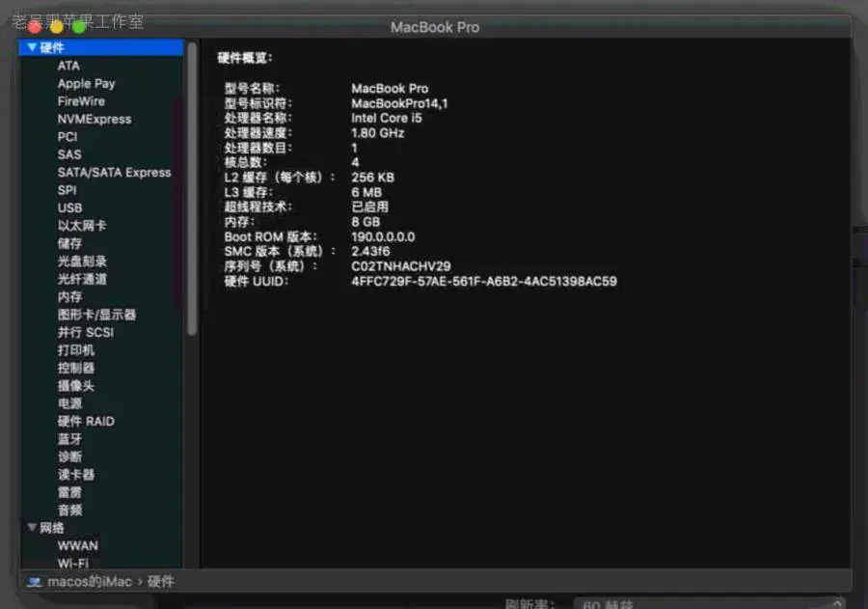Click 硬件 in the bottom path bar
Image resolution: width=868 pixels, height=609 pixels.
161,582
